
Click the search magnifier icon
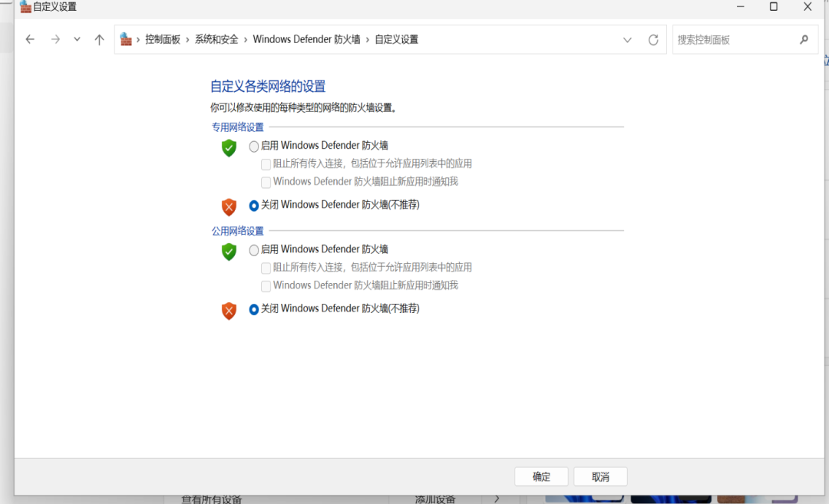tap(804, 40)
